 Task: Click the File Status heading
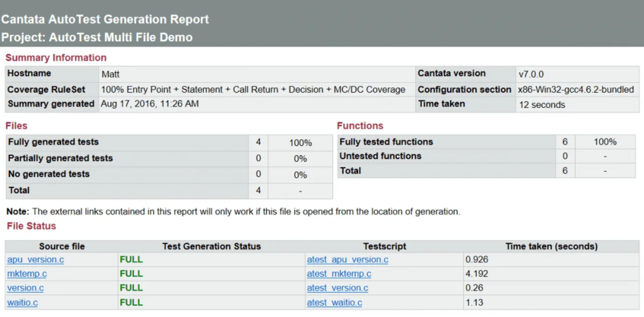pos(31,226)
